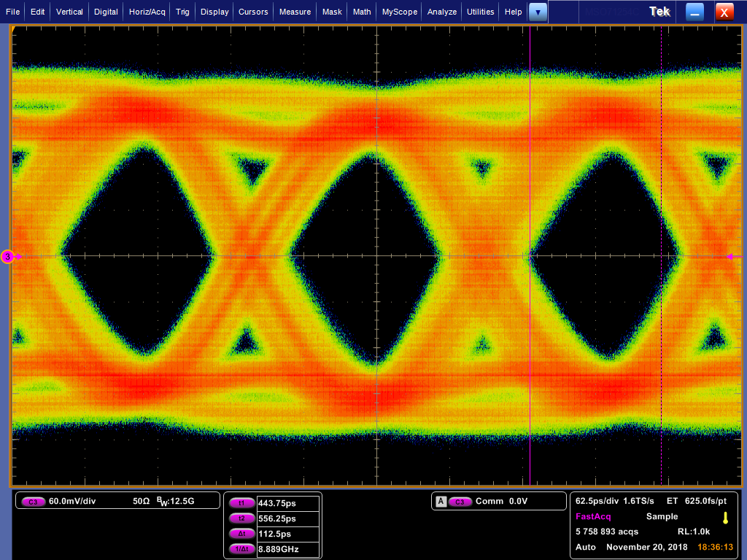Open the MyScope menu
The width and height of the screenshot is (747, 560).
tap(399, 12)
